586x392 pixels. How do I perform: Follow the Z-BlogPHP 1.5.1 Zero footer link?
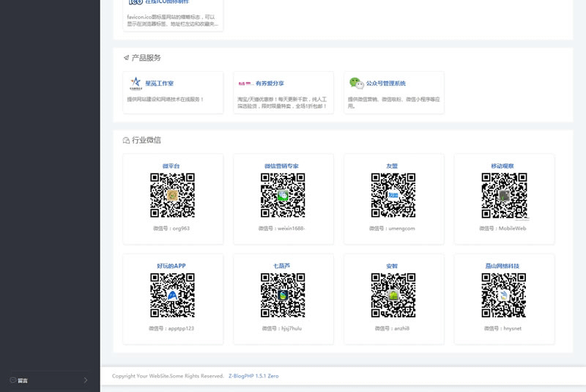pos(253,376)
